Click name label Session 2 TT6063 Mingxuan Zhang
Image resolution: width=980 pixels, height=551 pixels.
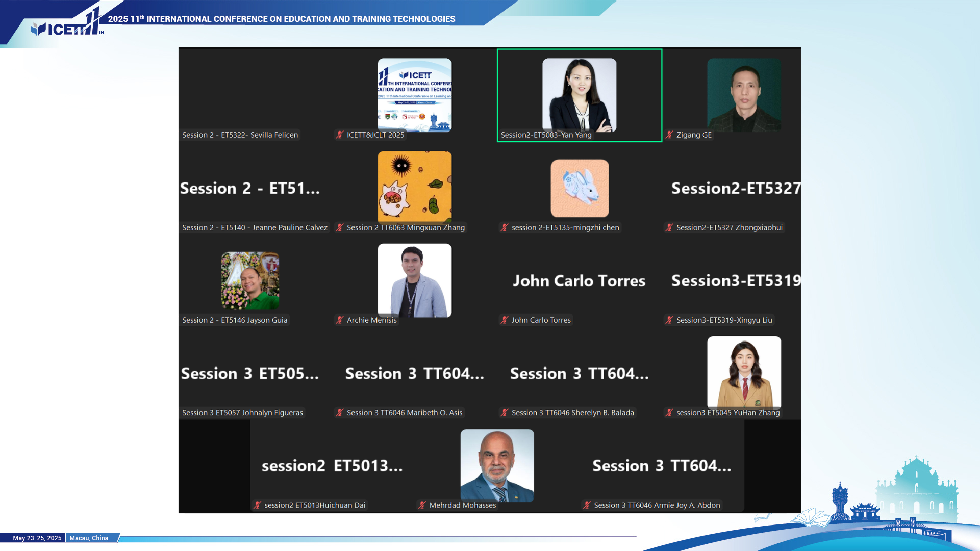406,227
